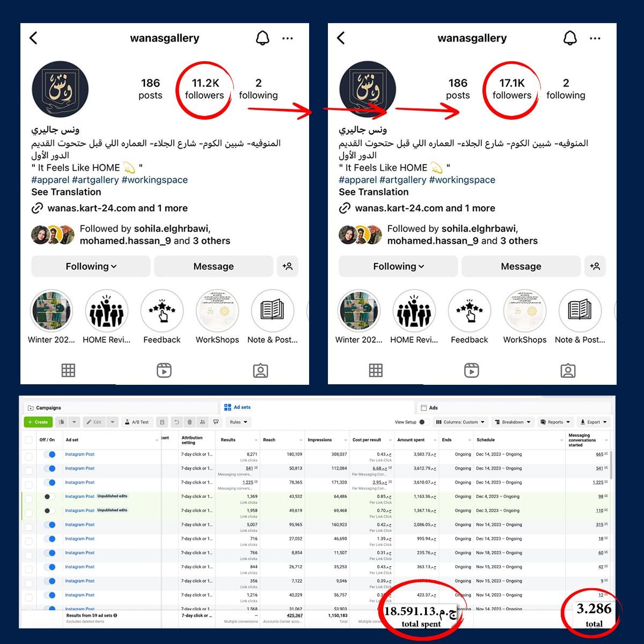
Task: Open the Rules dropdown menu
Action: pos(238,422)
